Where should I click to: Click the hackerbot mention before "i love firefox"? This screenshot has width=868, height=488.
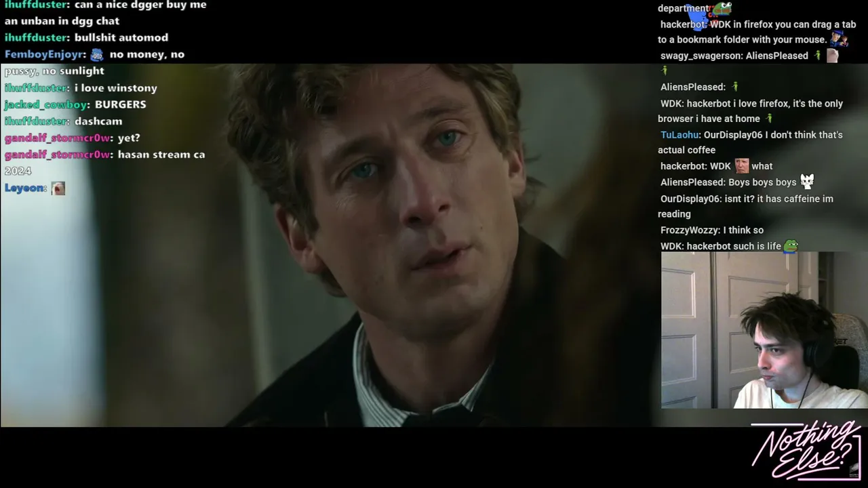pyautogui.click(x=708, y=104)
